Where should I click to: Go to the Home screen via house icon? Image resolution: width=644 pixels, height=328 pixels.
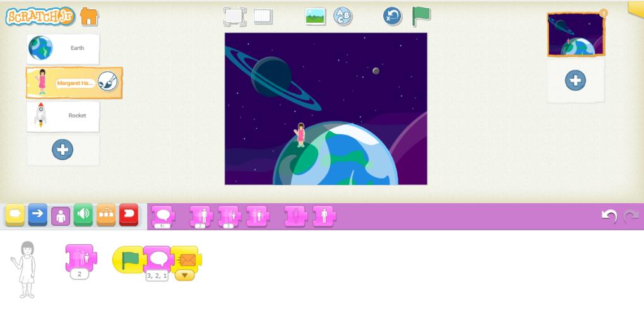coord(89,16)
